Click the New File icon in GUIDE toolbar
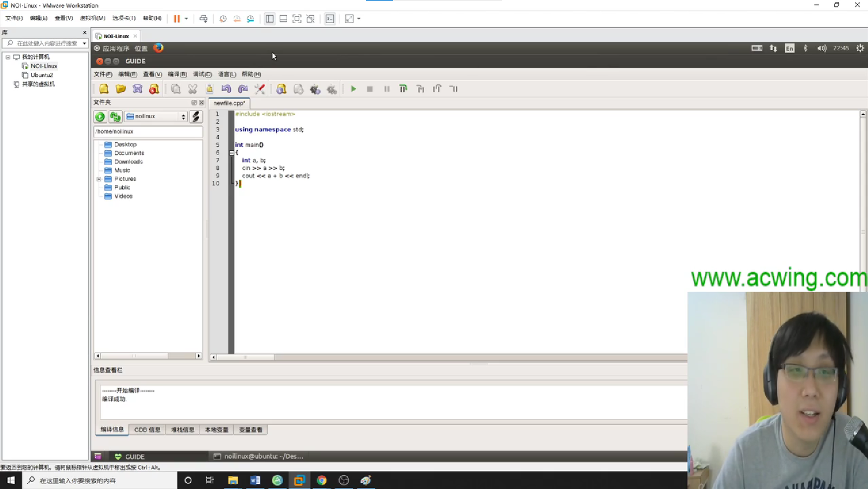 104,89
